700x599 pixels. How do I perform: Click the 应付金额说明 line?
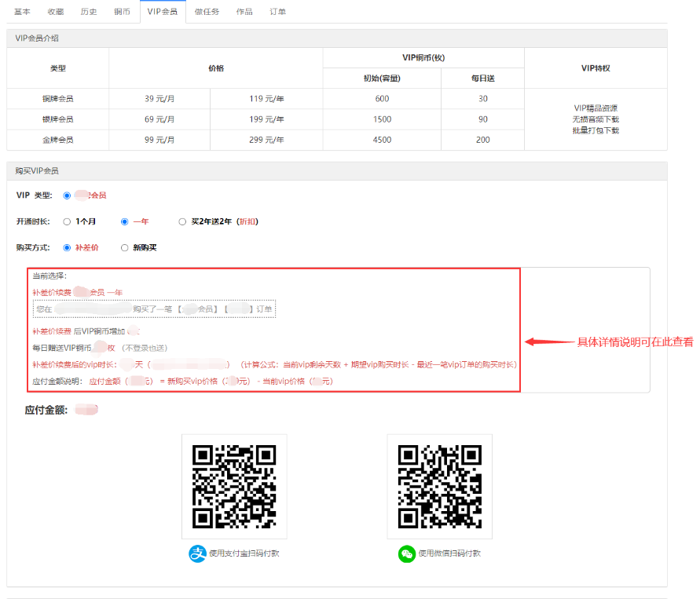pos(183,382)
